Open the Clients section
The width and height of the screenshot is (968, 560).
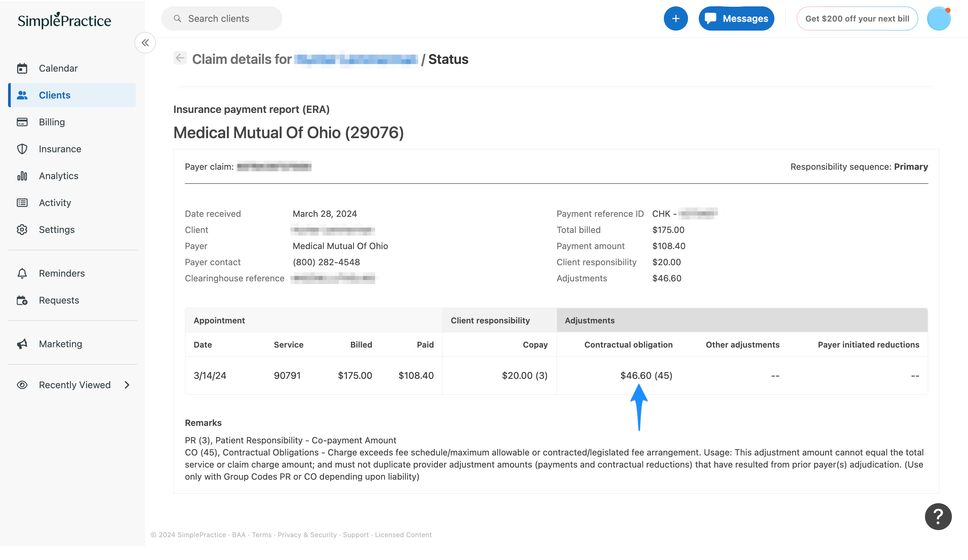click(x=72, y=95)
